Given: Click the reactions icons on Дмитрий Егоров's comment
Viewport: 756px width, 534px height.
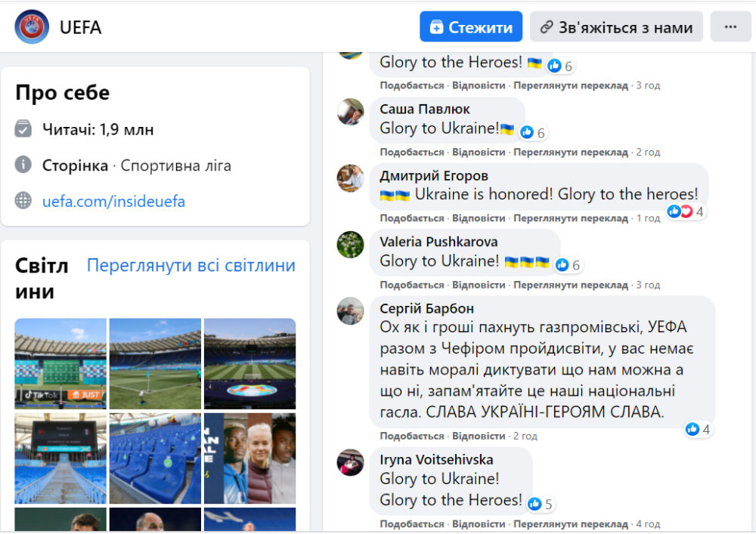Looking at the screenshot, I should pos(680,211).
